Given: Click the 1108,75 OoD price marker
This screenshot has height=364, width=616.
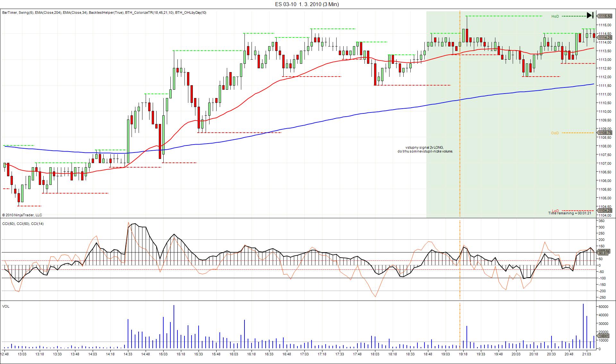Looking at the screenshot, I should 605,133.
